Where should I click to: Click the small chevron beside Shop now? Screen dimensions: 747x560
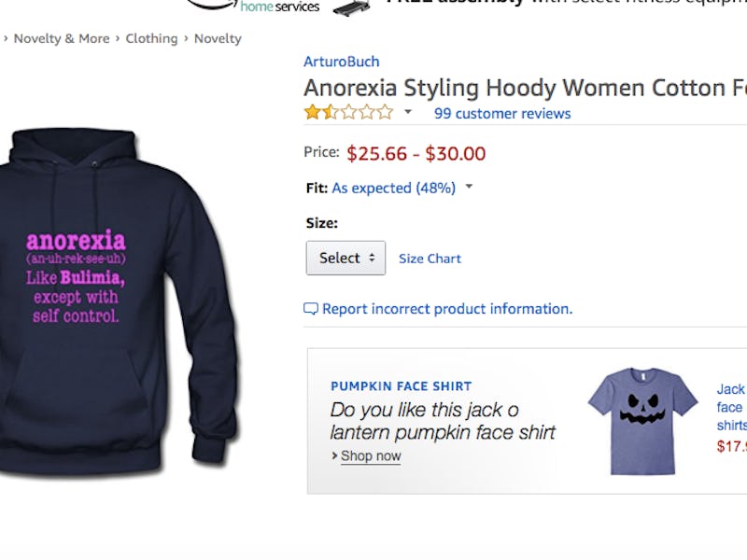tap(334, 456)
